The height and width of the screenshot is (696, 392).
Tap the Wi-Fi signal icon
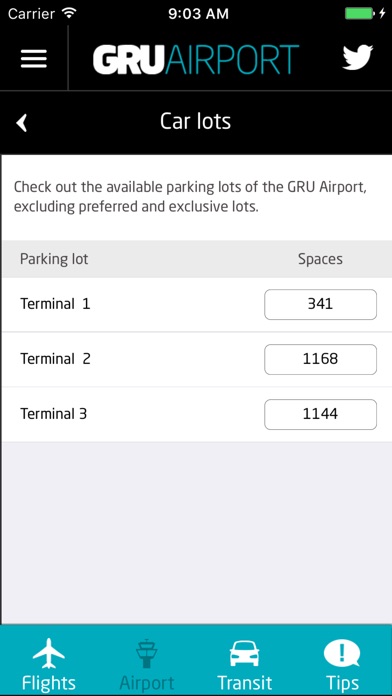tap(69, 13)
